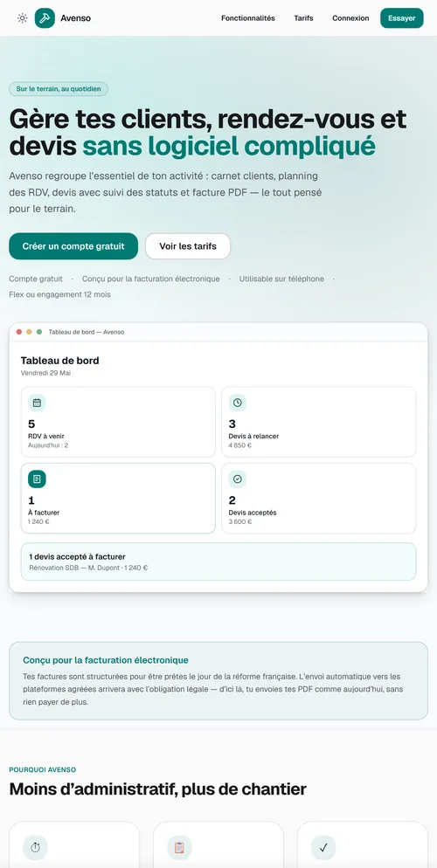
Task: Toggle the light/dark theme sun icon
Action: coord(22,18)
